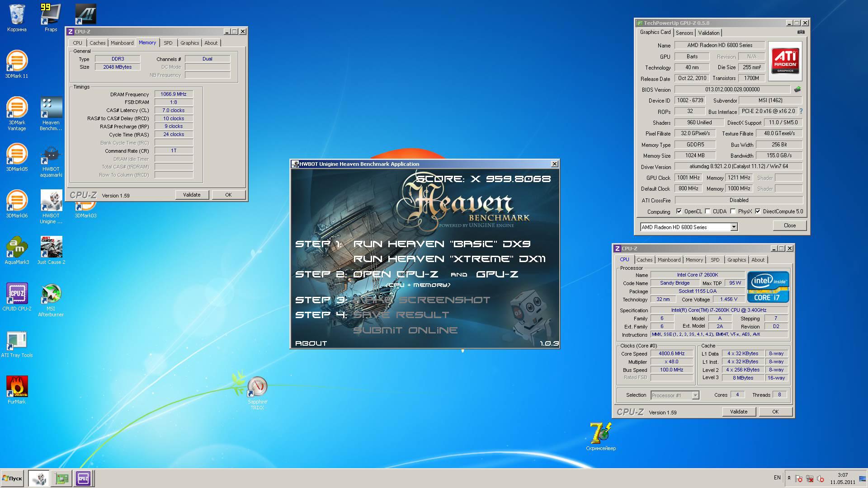Open the MSI Afterburner desktop shortcut
The height and width of the screenshot is (488, 868).
click(x=51, y=300)
